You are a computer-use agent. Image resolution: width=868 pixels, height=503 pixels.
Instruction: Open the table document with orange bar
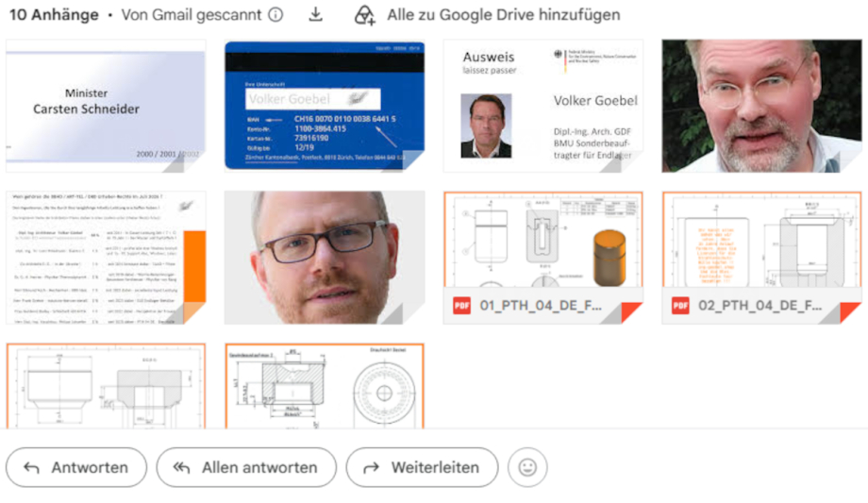click(x=106, y=258)
